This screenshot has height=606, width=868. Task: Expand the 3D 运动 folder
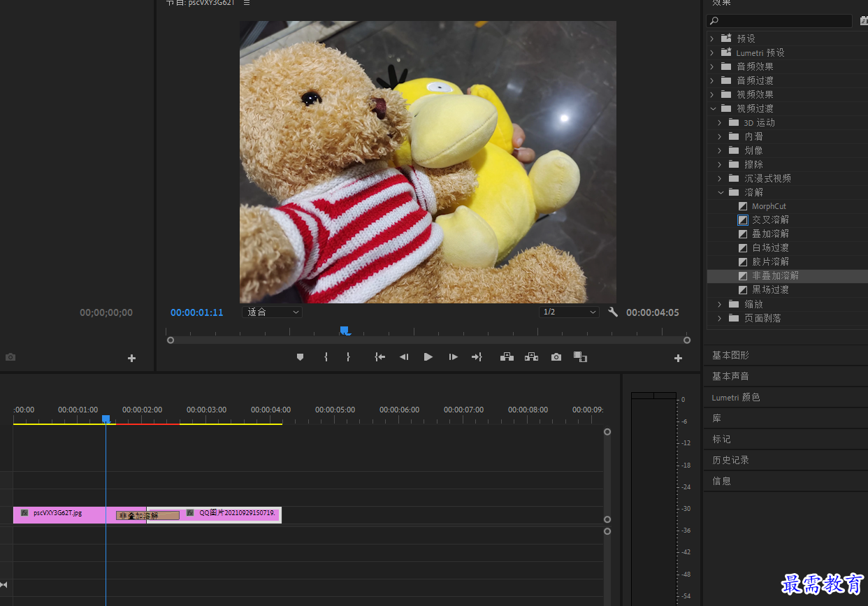(720, 122)
